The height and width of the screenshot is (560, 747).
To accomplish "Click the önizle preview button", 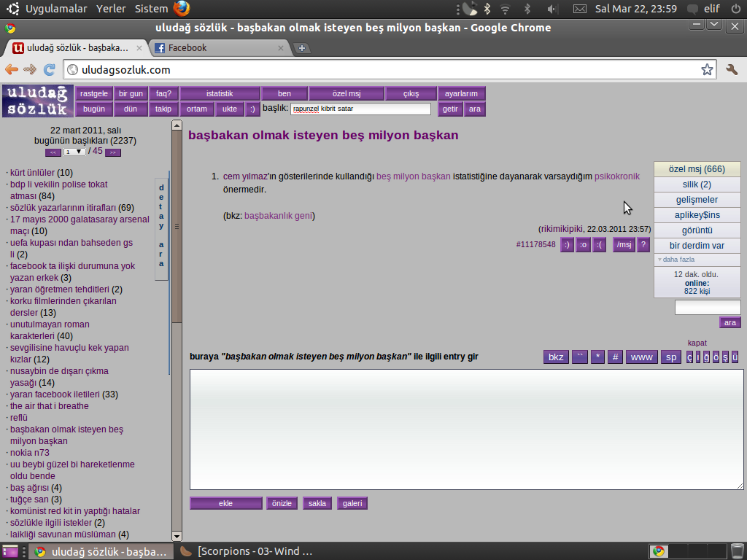I will coord(282,503).
